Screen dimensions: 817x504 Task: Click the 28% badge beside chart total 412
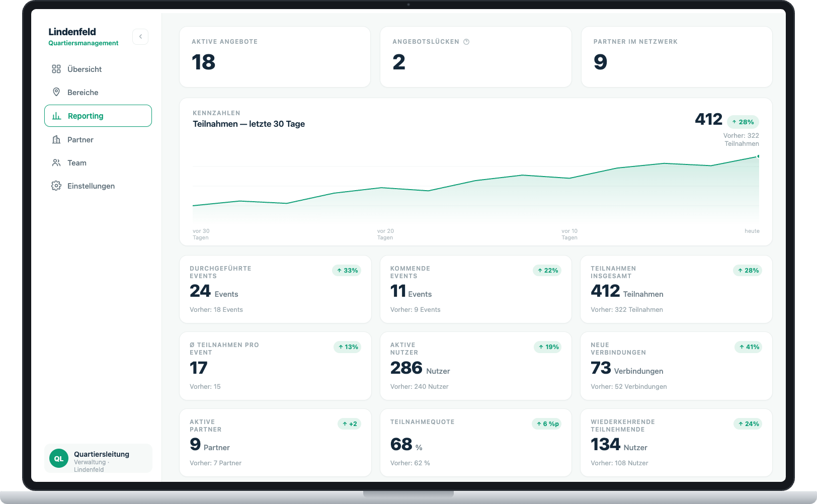[743, 122]
